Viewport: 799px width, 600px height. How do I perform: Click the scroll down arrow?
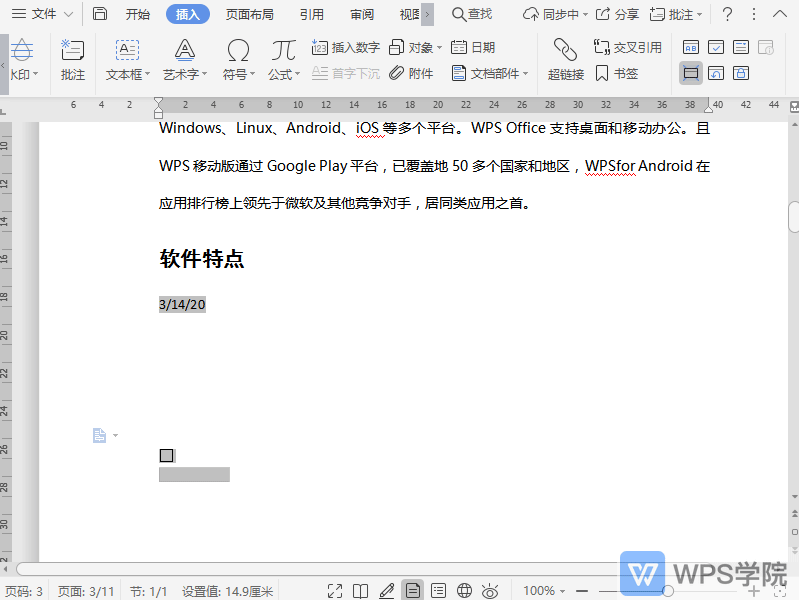(794, 497)
